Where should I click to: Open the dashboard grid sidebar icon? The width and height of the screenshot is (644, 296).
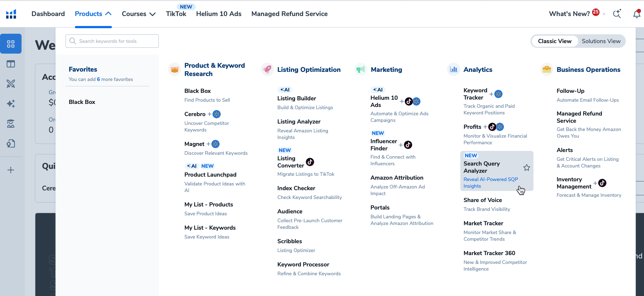pyautogui.click(x=11, y=44)
